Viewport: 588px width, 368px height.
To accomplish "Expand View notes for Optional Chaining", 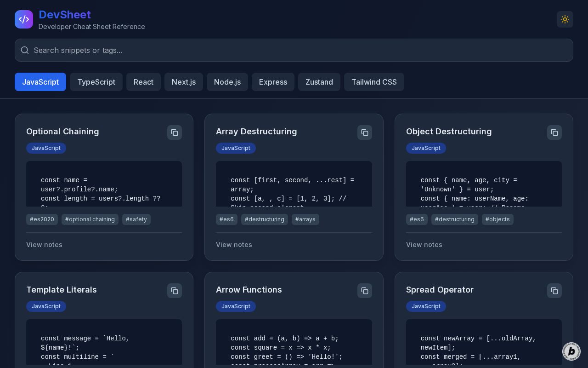I will [44, 245].
